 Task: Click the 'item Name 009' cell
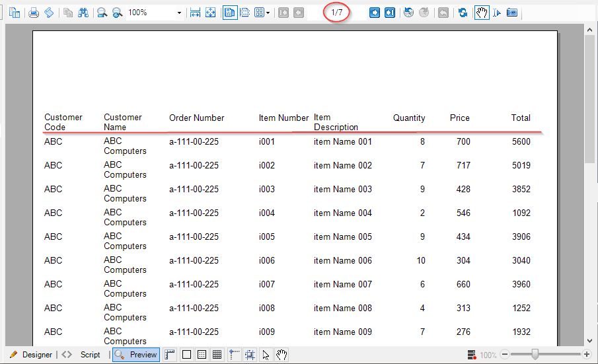tap(342, 332)
